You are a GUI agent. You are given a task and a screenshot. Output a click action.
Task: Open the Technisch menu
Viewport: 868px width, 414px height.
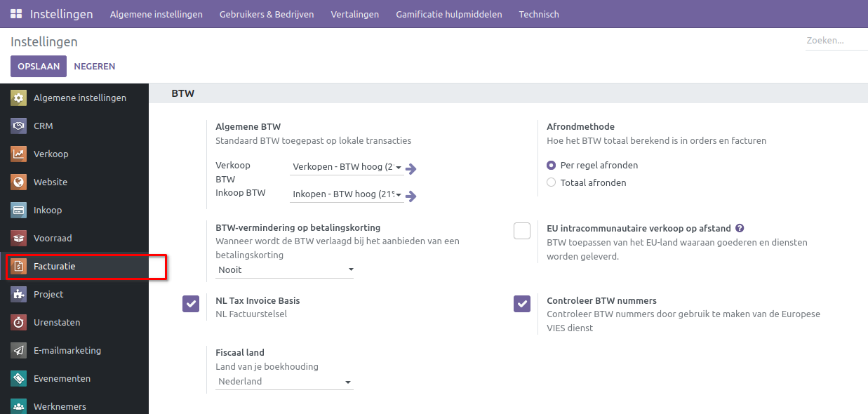tap(539, 14)
